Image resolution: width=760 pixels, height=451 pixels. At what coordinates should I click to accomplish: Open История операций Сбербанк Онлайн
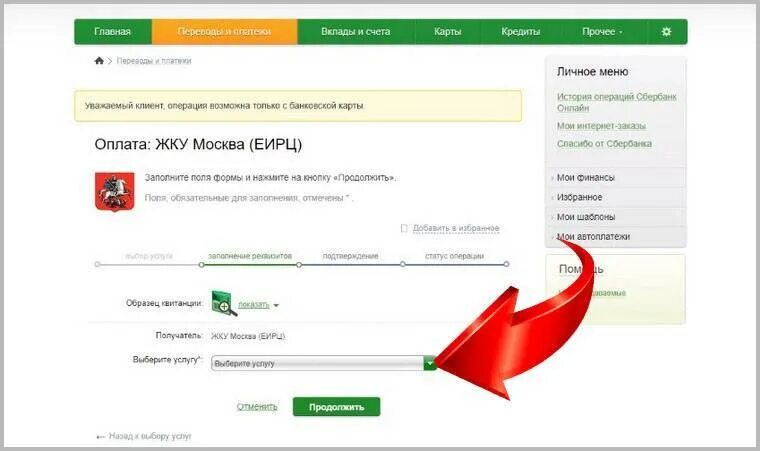point(616,102)
